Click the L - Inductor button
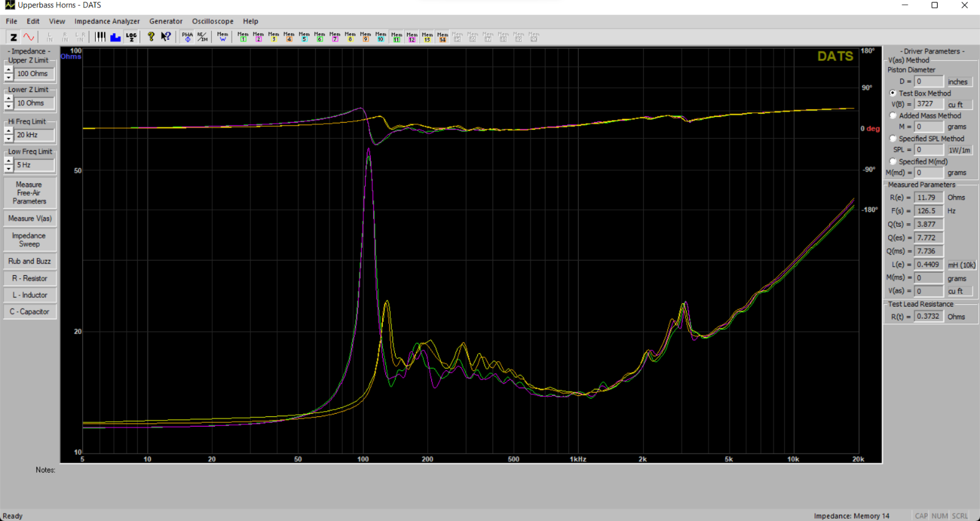 (29, 295)
